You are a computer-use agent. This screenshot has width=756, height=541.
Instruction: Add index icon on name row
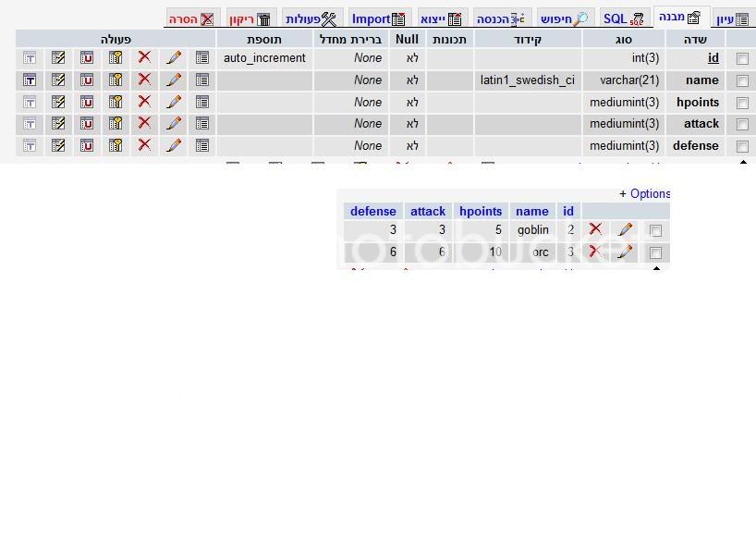click(58, 80)
